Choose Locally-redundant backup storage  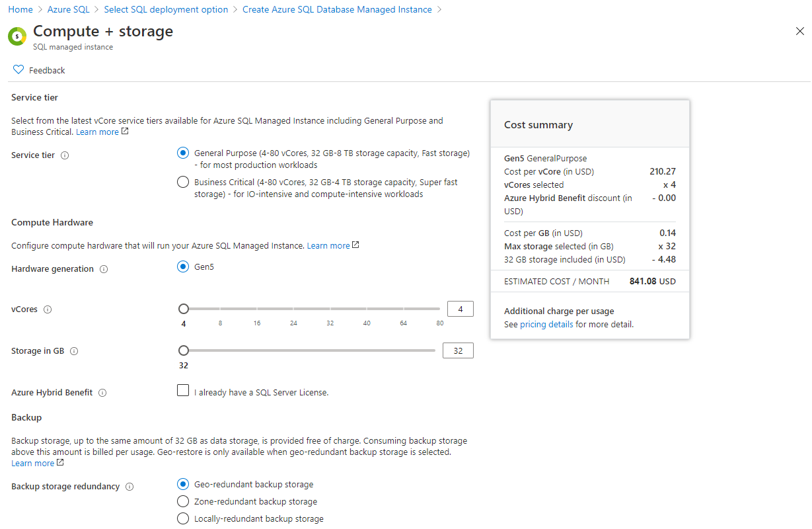183,519
